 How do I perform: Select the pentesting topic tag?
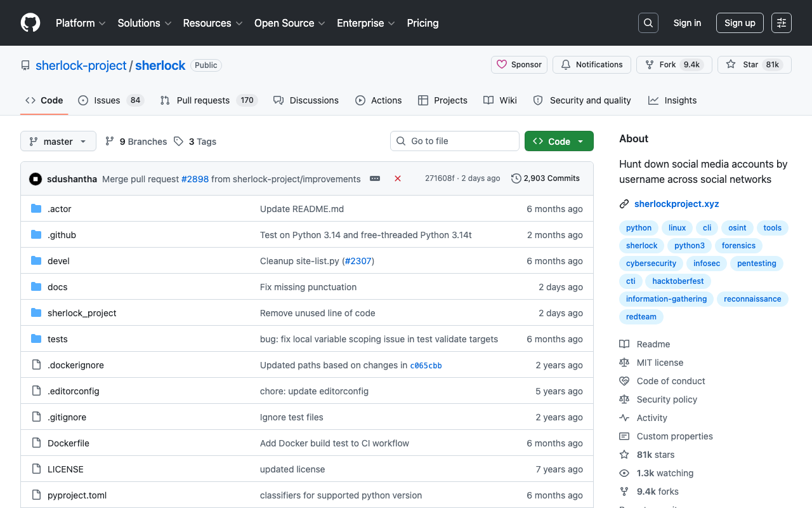point(757,264)
